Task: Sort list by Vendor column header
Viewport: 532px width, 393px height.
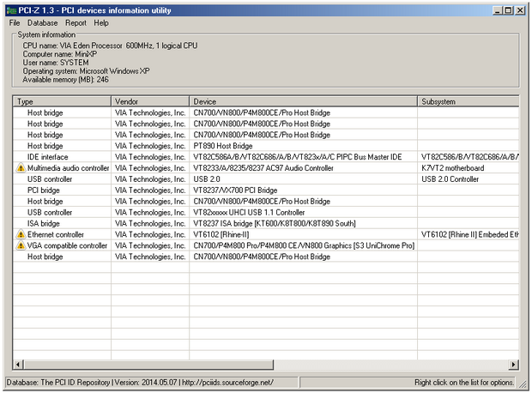Action: (x=150, y=101)
